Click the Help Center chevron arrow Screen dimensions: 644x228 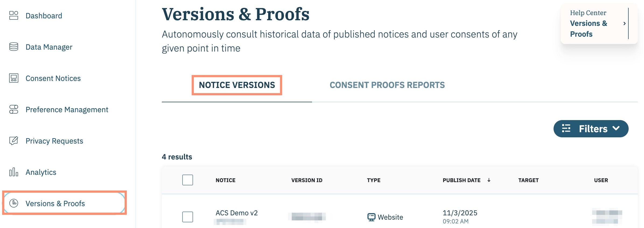624,24
